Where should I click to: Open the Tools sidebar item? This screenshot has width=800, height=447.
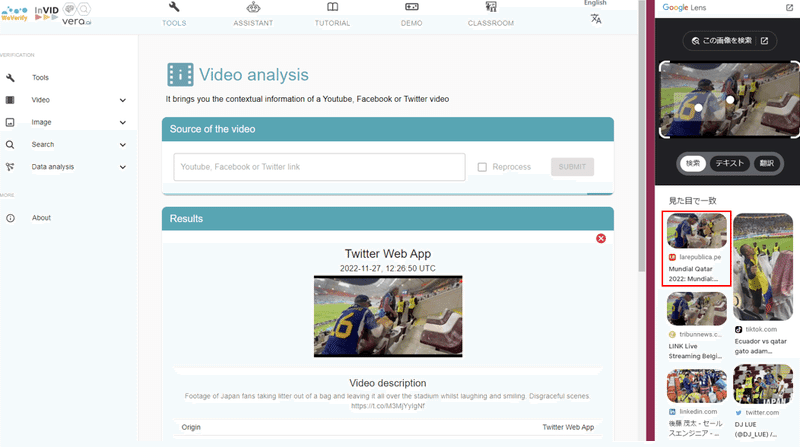click(40, 78)
